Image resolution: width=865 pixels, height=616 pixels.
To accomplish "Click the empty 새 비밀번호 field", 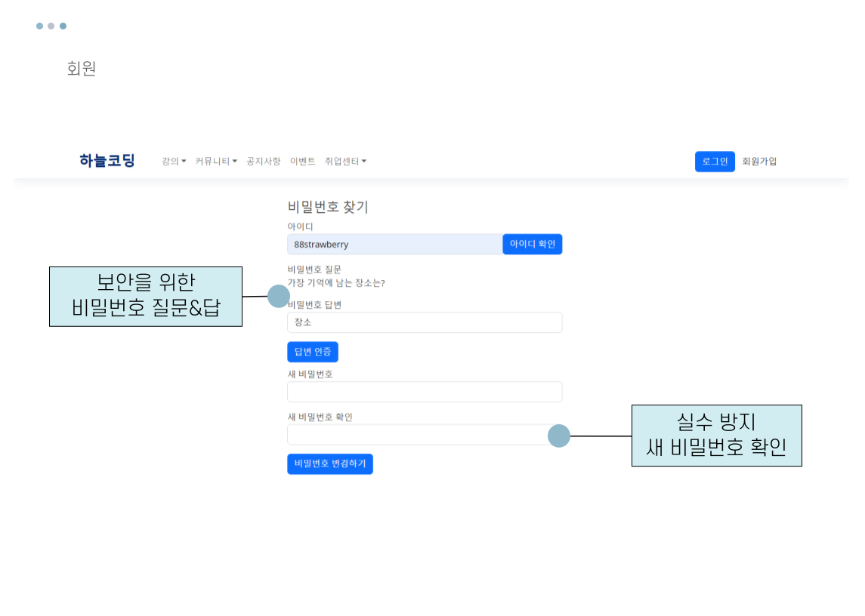I will click(424, 392).
